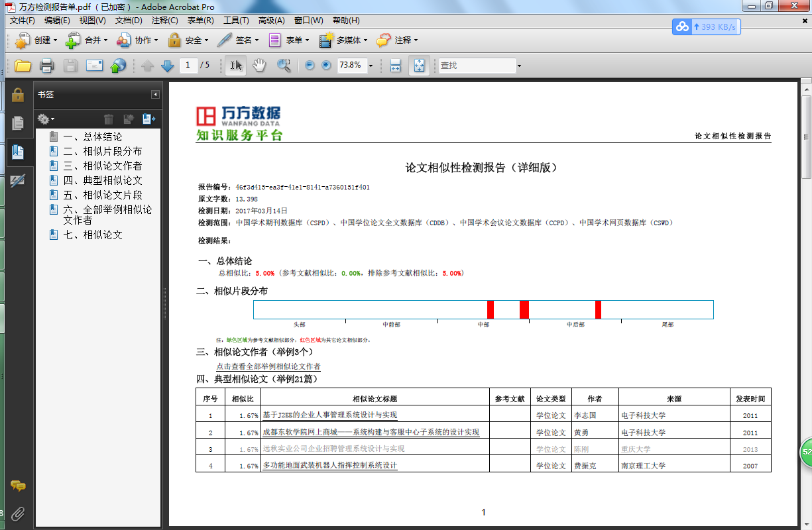Screen dimensions: 812x530
Task: Jump to bookmark 二、相似片段分布
Action: tap(102, 151)
